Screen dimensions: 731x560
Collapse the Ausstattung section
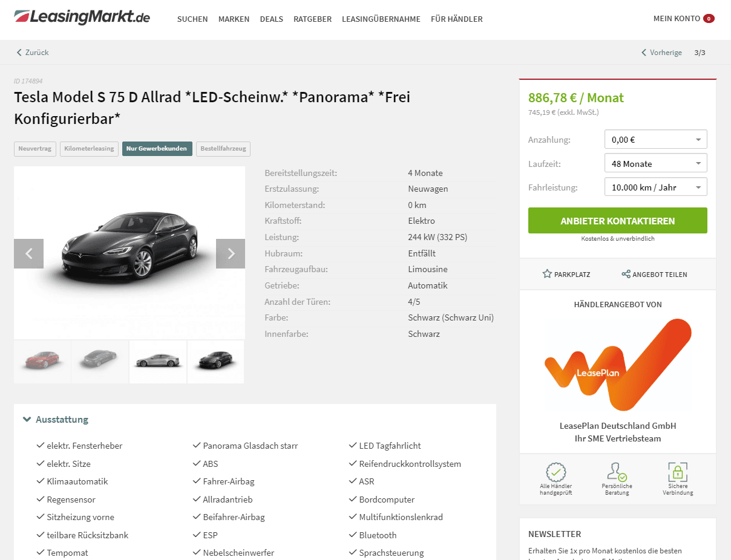56,419
